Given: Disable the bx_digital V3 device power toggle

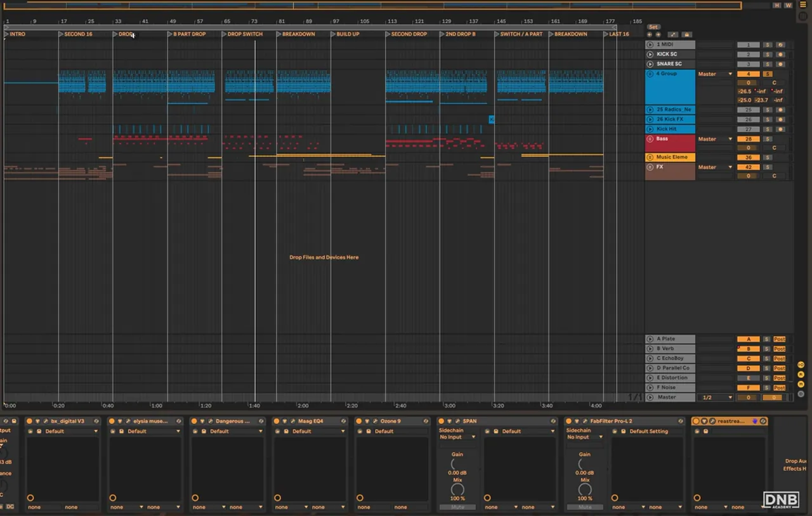Looking at the screenshot, I should pyautogui.click(x=29, y=421).
